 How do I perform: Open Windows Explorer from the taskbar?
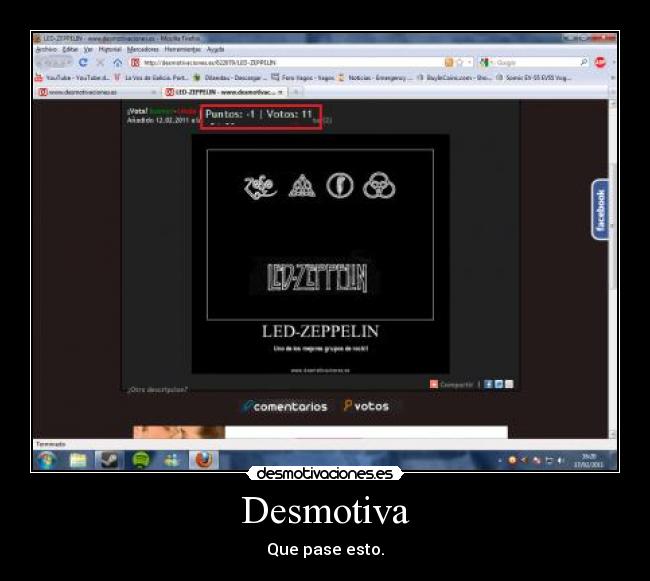click(78, 460)
